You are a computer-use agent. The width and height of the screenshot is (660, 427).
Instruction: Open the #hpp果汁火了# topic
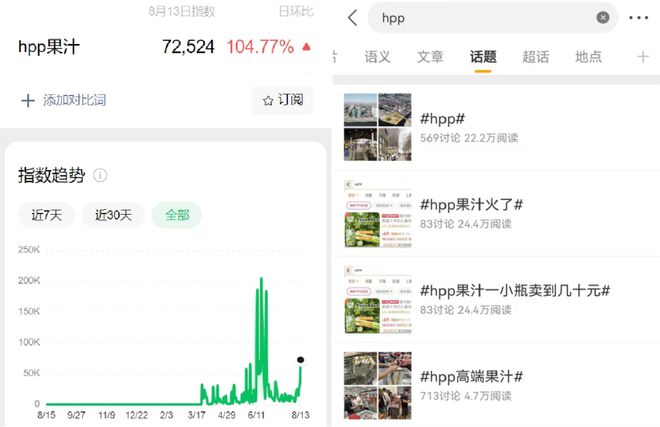496,214
